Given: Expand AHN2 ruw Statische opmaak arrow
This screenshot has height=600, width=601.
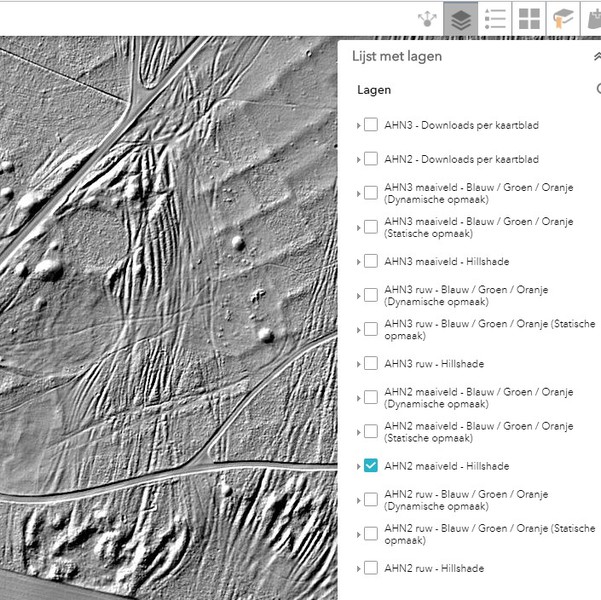Looking at the screenshot, I should pyautogui.click(x=358, y=534).
